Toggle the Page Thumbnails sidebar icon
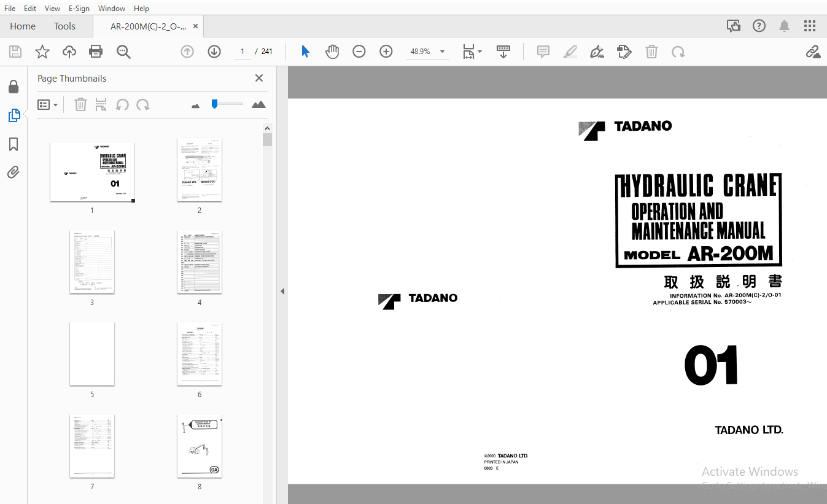The width and height of the screenshot is (827, 504). point(14,115)
